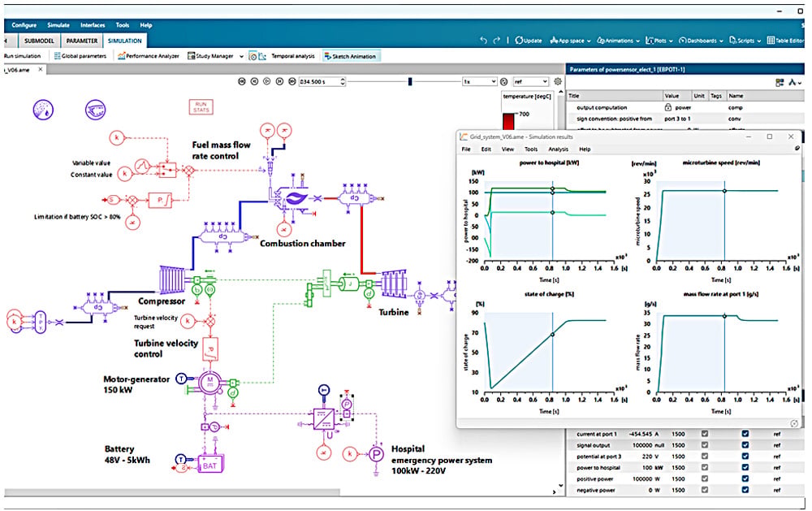Image resolution: width=812 pixels, height=511 pixels.
Task: Toggle animation loop button
Action: point(504,81)
